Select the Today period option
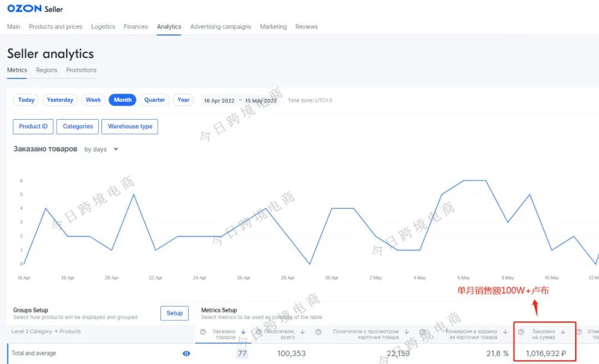Screen dimensions: 599x364 point(26,100)
